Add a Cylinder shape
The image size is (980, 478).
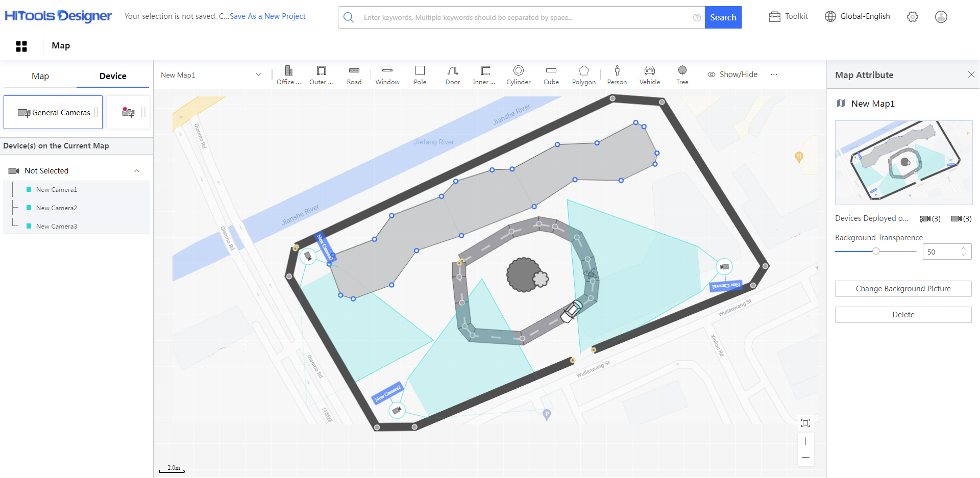pos(518,74)
